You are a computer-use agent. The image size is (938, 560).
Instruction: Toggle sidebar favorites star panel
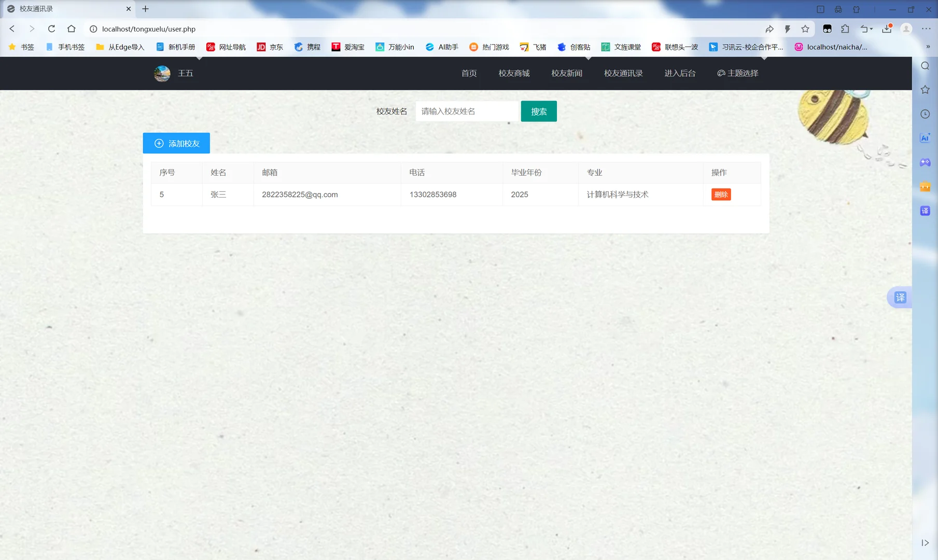click(925, 89)
